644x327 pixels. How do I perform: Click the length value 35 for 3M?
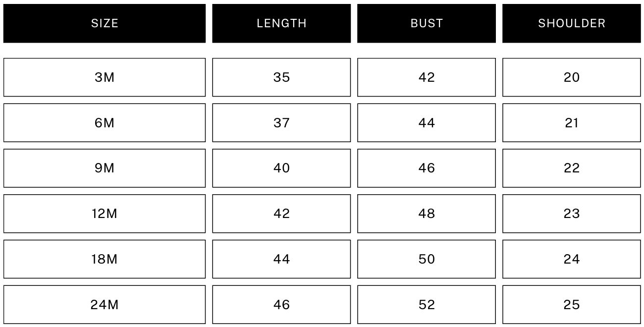coord(281,77)
